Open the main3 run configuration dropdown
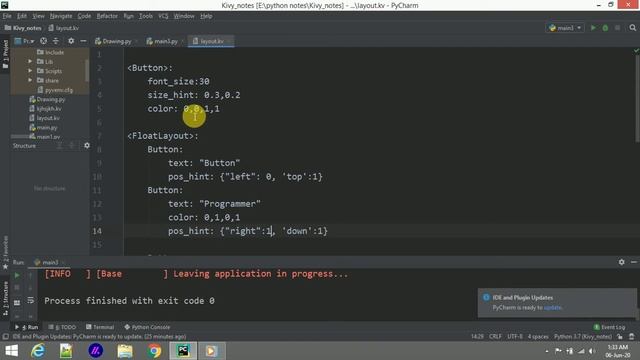640x360 pixels. 565,28
